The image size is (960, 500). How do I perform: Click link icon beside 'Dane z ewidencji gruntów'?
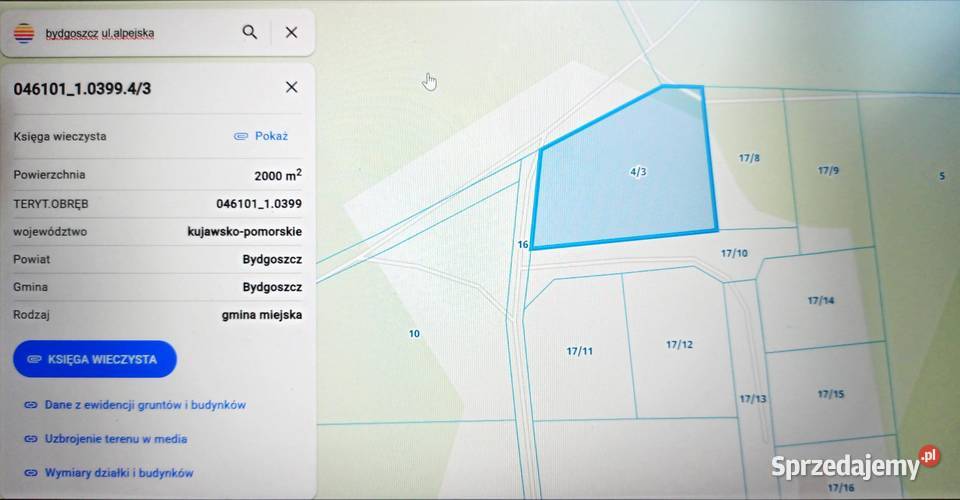31,405
